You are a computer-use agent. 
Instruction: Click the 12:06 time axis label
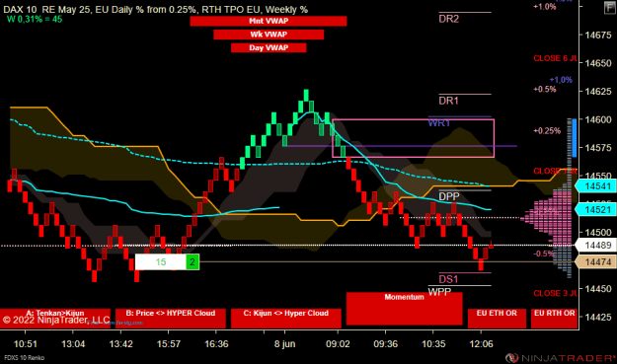[481, 344]
